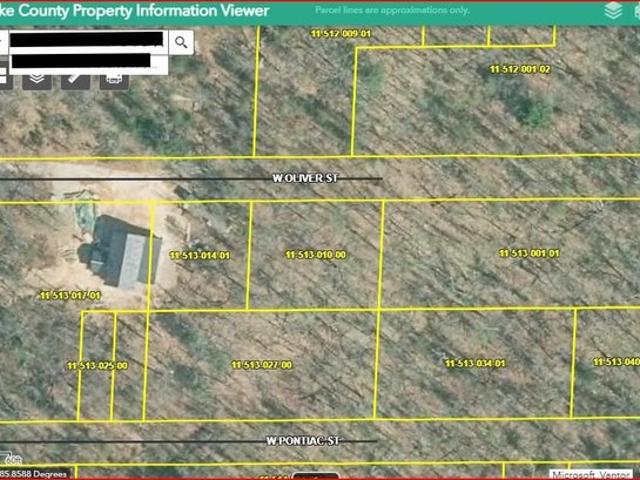Click the search magnifier button
The image size is (640, 480).
tap(181, 41)
